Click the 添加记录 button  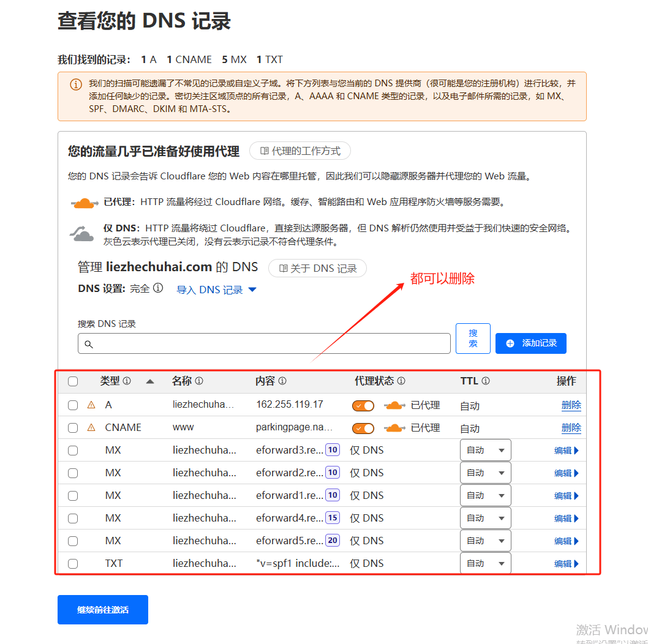(531, 343)
